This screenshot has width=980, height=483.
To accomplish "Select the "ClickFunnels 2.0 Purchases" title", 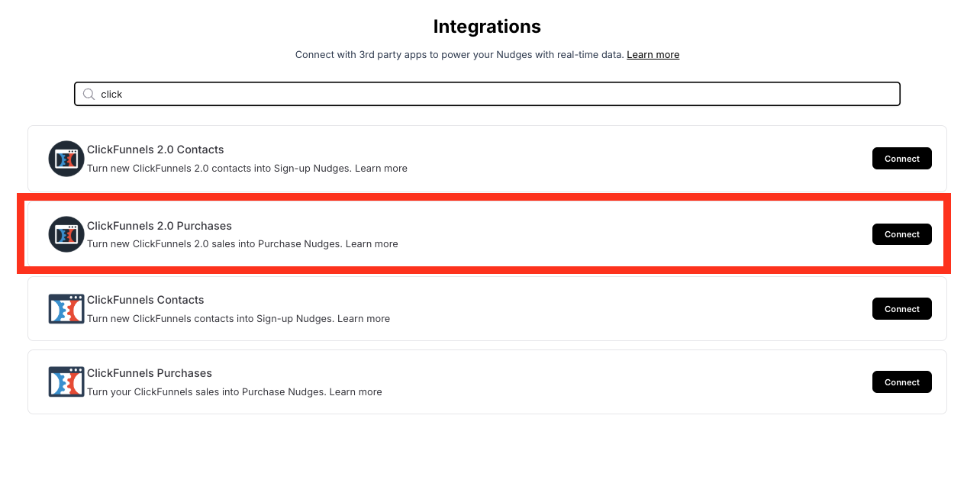I will [160, 226].
